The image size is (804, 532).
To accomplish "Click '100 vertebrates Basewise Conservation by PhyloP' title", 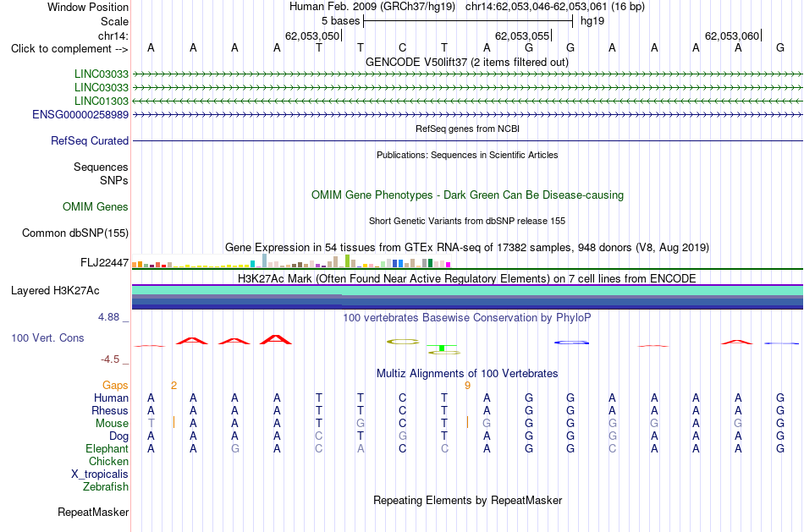I will click(x=467, y=318).
